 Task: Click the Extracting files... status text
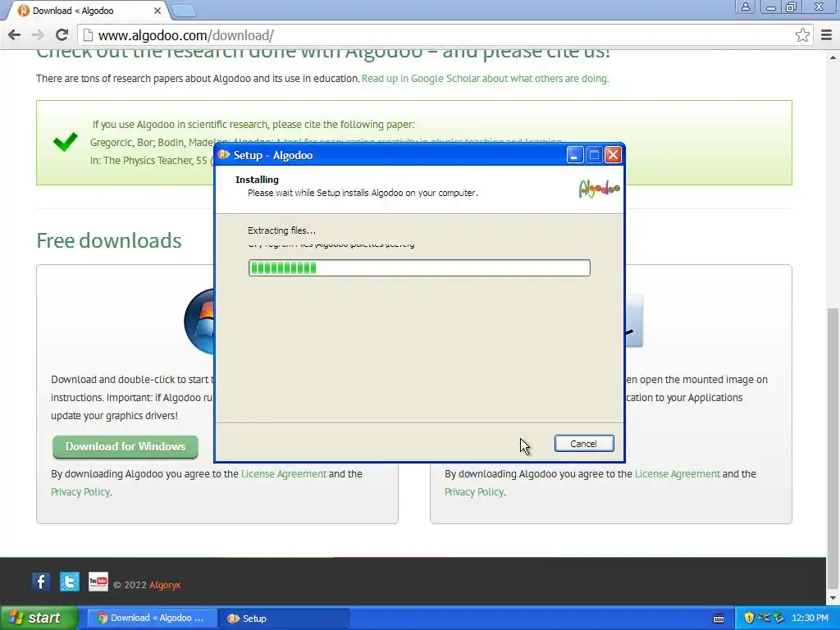coord(282,231)
